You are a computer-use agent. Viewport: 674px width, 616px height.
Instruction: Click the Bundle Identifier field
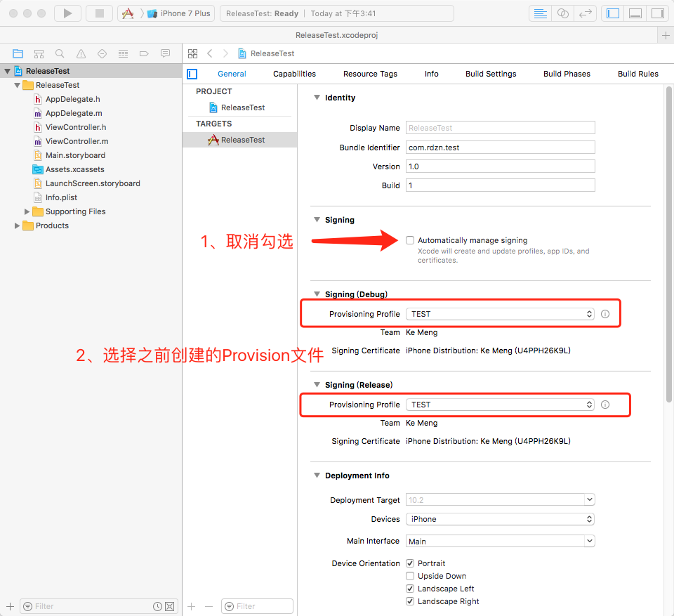pos(501,148)
